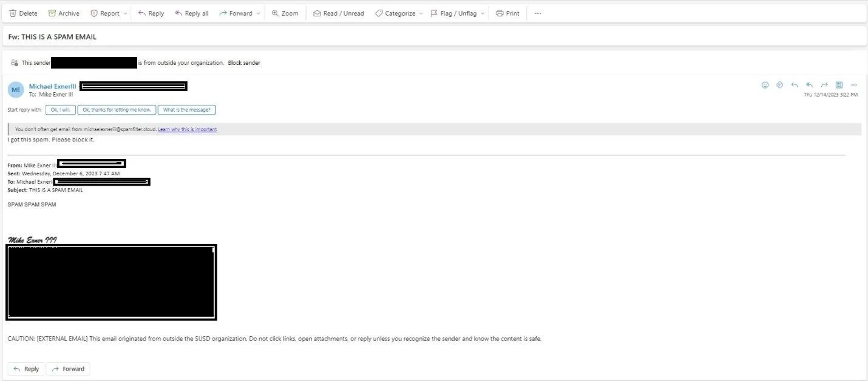Archive the spam email message
The image size is (868, 381).
click(x=64, y=13)
